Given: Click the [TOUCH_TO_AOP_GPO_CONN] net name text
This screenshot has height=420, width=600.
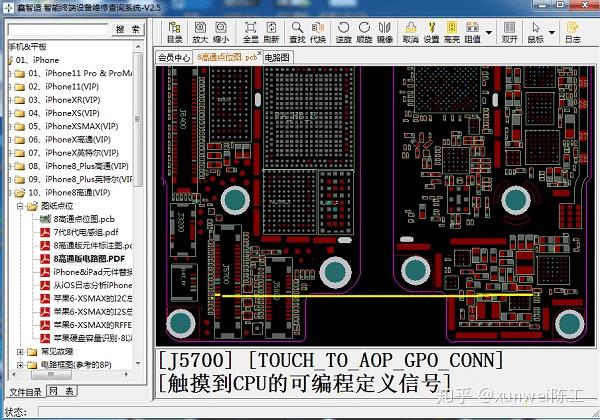Looking at the screenshot, I should (377, 360).
